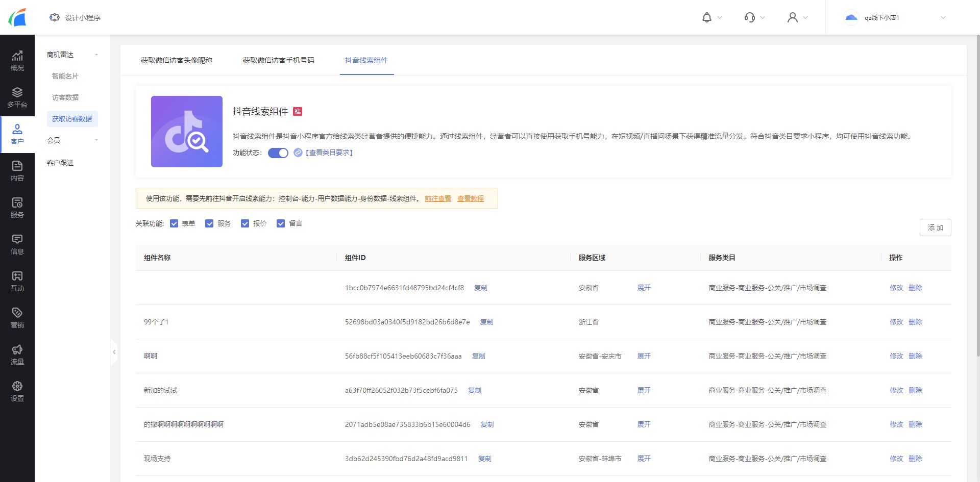Uncheck the 留言 checkbox

click(x=281, y=223)
